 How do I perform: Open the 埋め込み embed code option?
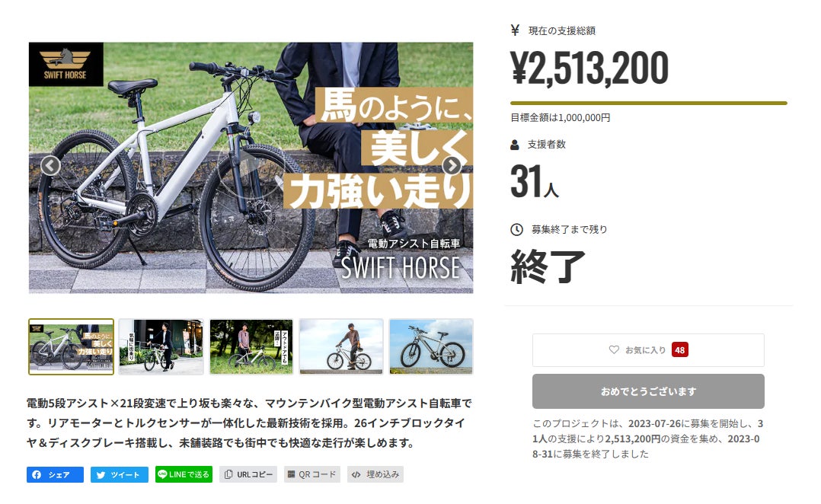point(375,475)
